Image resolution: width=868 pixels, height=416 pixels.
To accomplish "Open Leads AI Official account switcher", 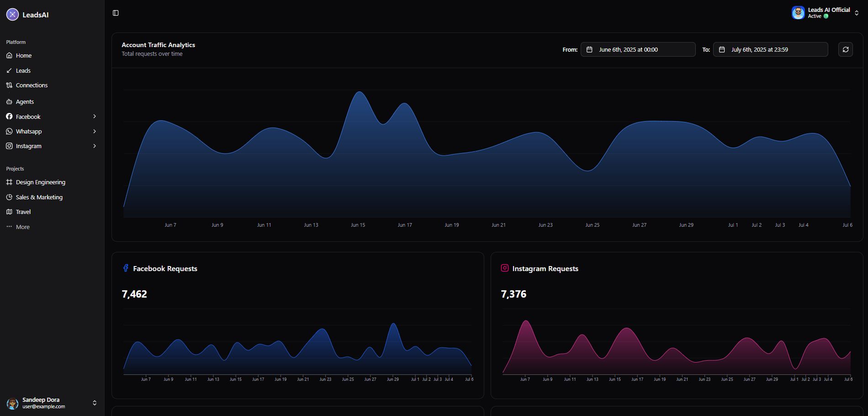I will (x=826, y=13).
